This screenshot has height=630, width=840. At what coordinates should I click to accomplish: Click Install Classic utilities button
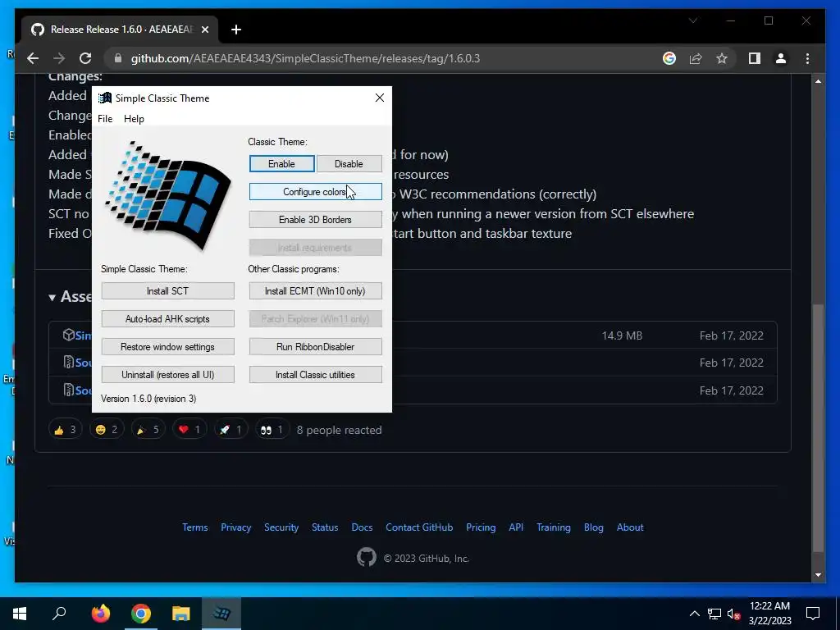click(x=315, y=374)
